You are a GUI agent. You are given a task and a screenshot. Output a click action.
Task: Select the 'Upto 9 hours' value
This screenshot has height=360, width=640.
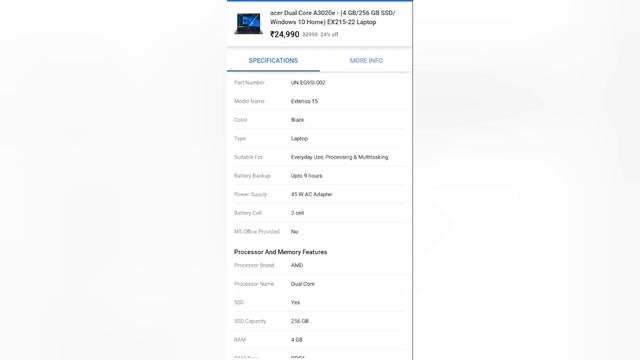(x=306, y=176)
